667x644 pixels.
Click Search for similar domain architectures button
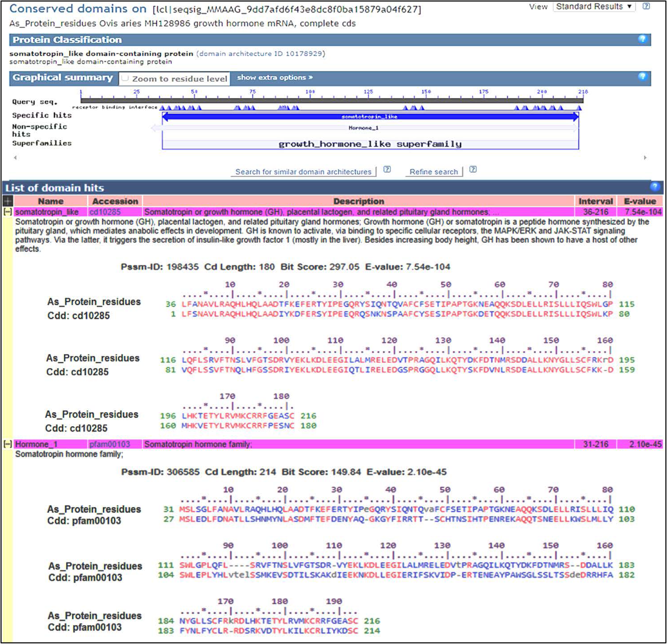(x=303, y=171)
